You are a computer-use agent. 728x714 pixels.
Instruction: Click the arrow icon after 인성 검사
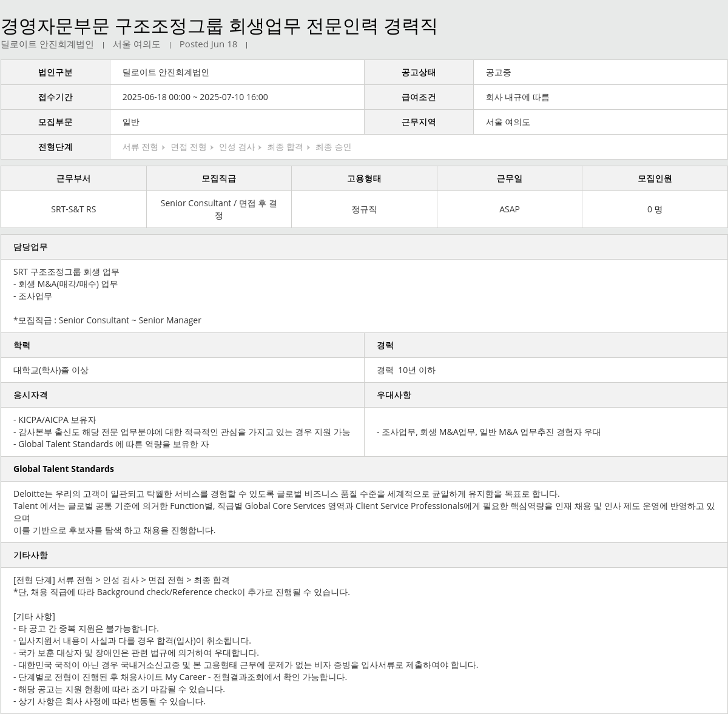click(260, 147)
